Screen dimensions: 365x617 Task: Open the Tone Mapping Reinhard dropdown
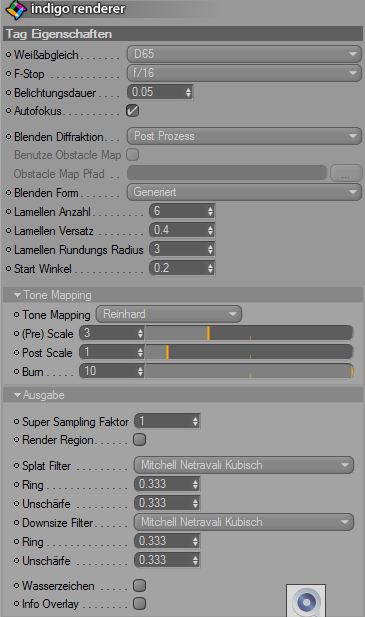pos(169,314)
